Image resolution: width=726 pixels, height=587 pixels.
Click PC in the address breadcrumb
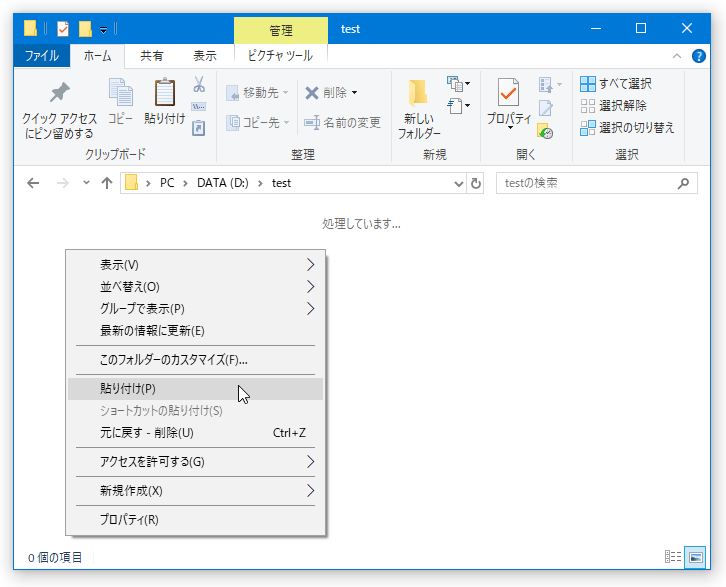[x=167, y=183]
